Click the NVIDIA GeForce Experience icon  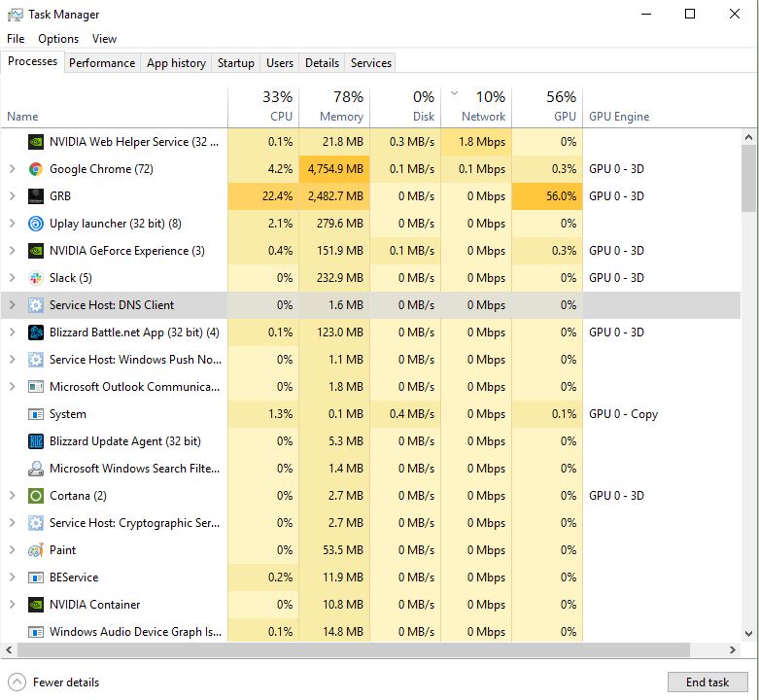(35, 251)
